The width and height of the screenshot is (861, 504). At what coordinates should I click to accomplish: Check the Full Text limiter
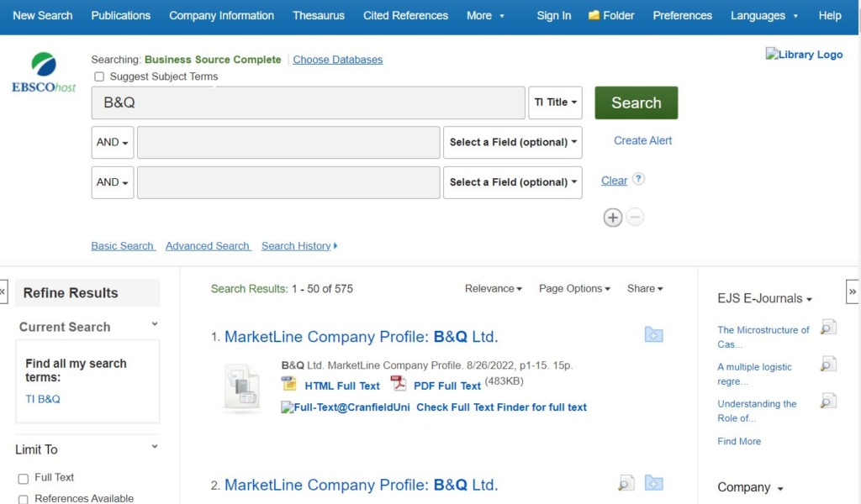[x=24, y=478]
